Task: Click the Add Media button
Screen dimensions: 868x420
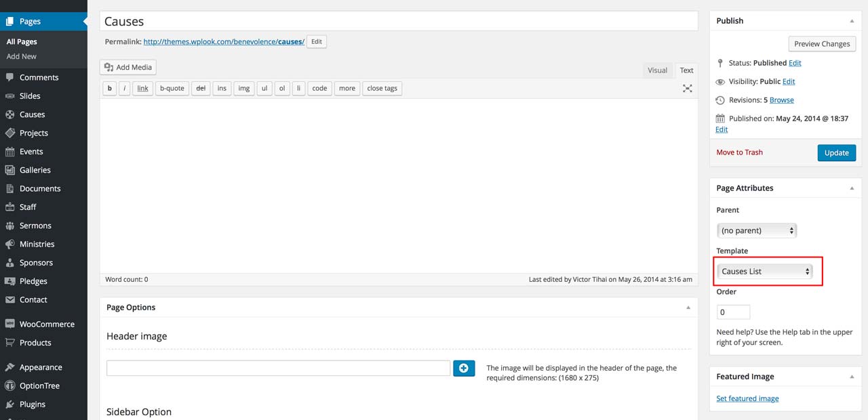Action: point(128,67)
